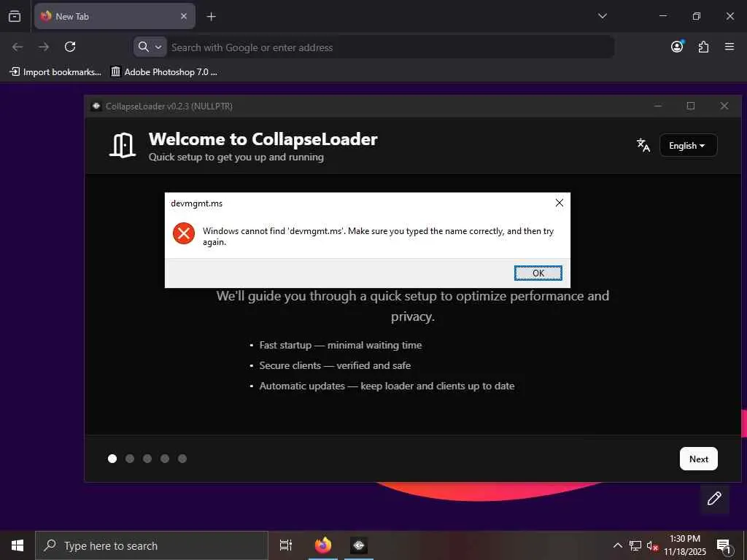Select the first setup step dot
The width and height of the screenshot is (747, 560).
coord(112,459)
